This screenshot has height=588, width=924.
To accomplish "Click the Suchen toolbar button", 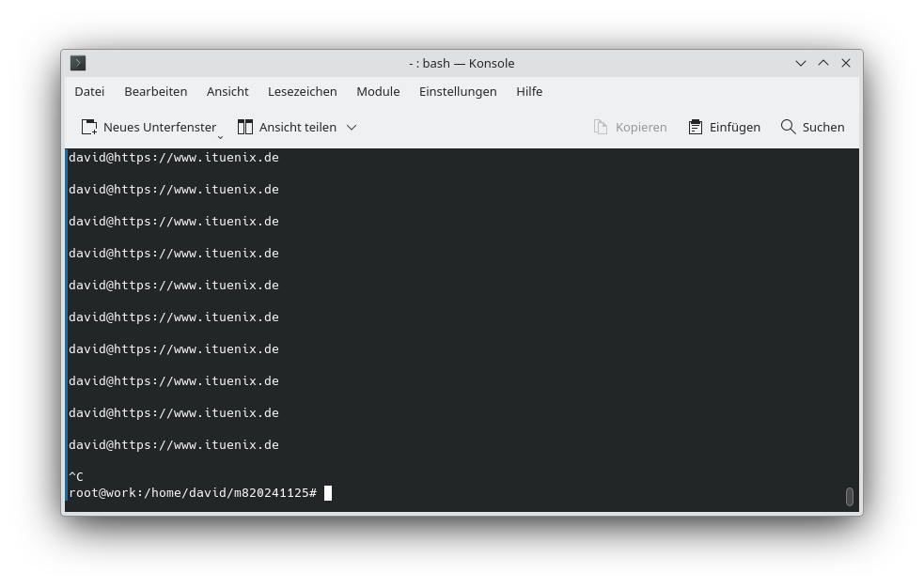I will [x=812, y=126].
